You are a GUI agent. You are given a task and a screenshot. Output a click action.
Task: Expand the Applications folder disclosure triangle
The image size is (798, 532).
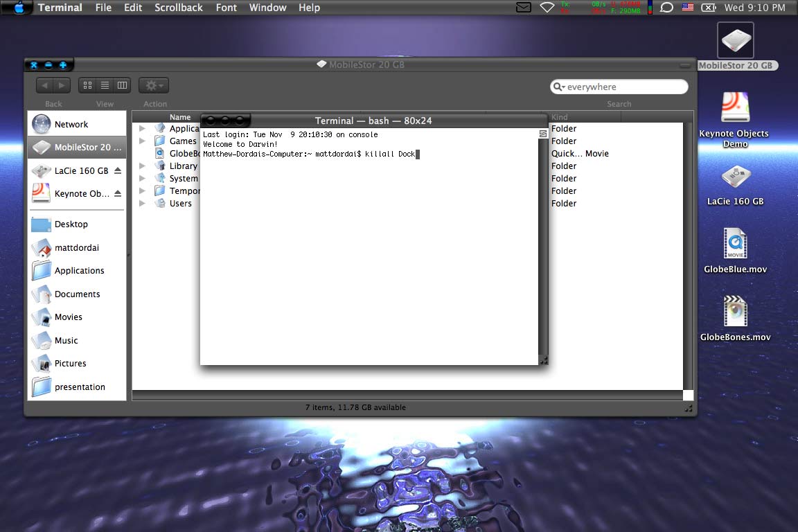pos(143,128)
